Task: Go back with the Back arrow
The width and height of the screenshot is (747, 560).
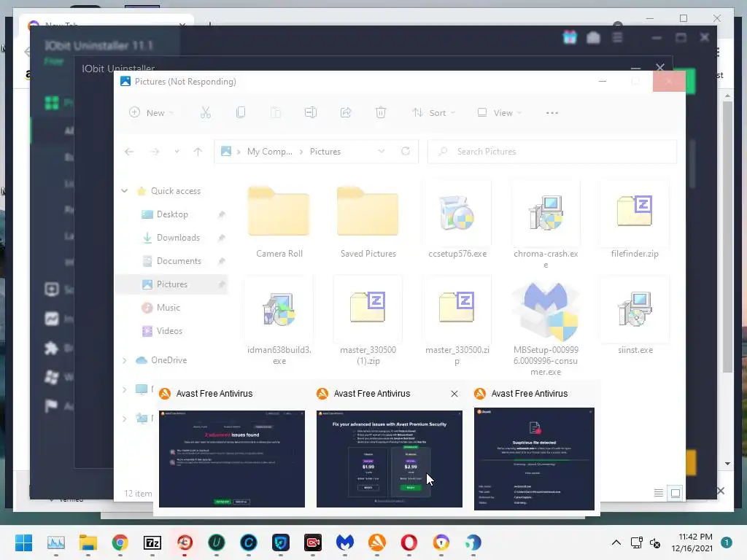Action: coord(129,152)
